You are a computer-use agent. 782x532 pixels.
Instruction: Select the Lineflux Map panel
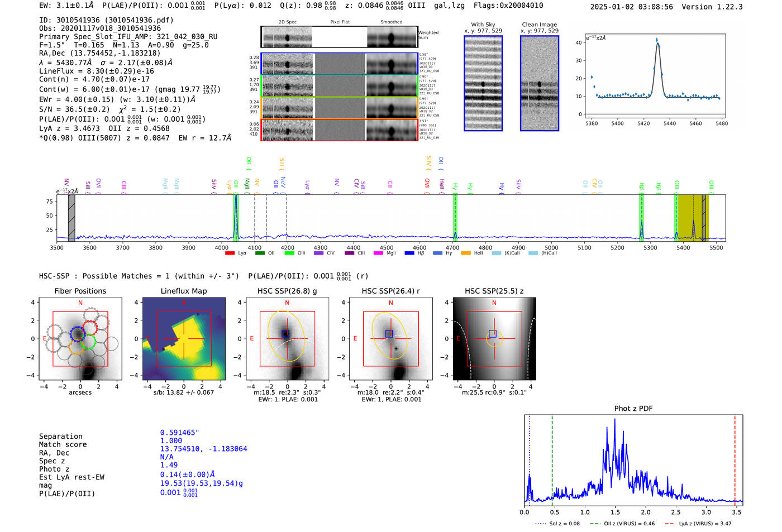click(x=184, y=339)
